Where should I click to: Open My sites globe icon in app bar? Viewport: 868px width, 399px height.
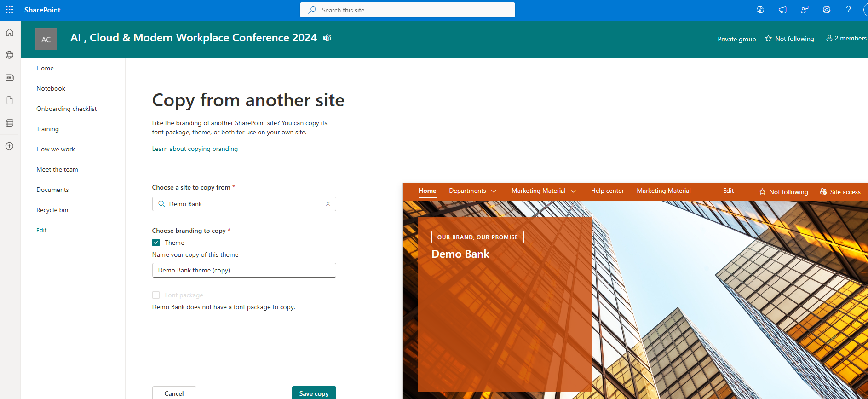tap(10, 55)
